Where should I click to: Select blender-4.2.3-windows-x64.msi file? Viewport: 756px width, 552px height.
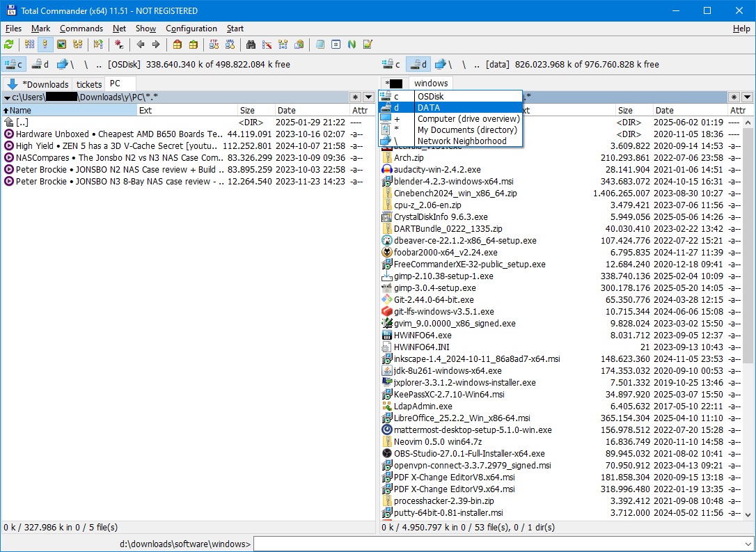point(562,181)
